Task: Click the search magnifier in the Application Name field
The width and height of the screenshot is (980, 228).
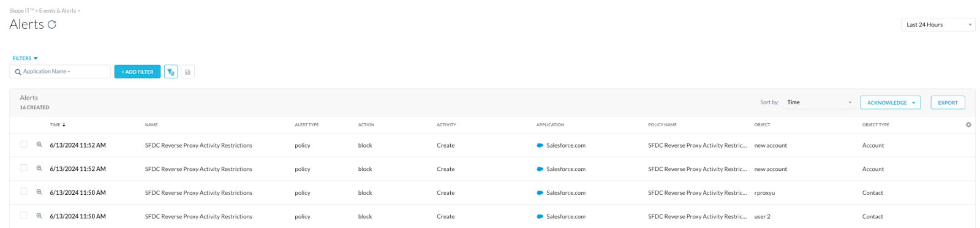Action: [x=18, y=72]
